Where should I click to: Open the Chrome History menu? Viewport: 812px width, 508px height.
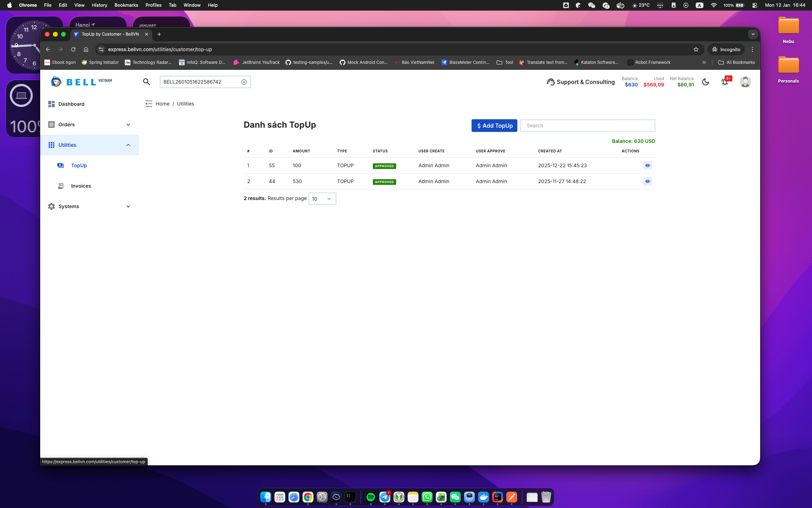point(99,5)
